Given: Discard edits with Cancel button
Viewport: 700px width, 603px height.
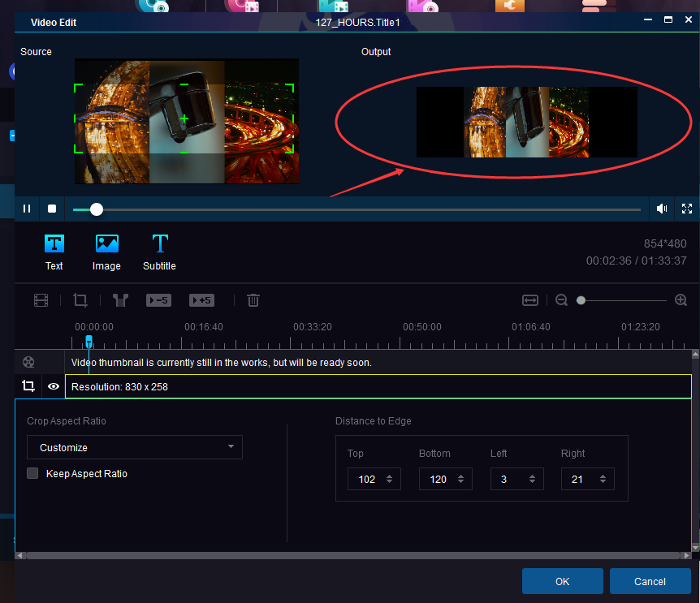Looking at the screenshot, I should pyautogui.click(x=650, y=581).
